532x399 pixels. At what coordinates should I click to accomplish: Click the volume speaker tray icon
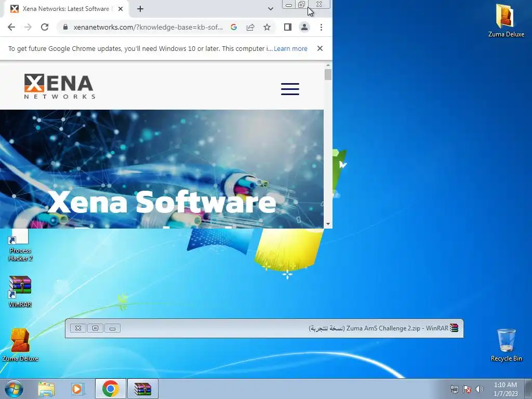[x=480, y=389]
